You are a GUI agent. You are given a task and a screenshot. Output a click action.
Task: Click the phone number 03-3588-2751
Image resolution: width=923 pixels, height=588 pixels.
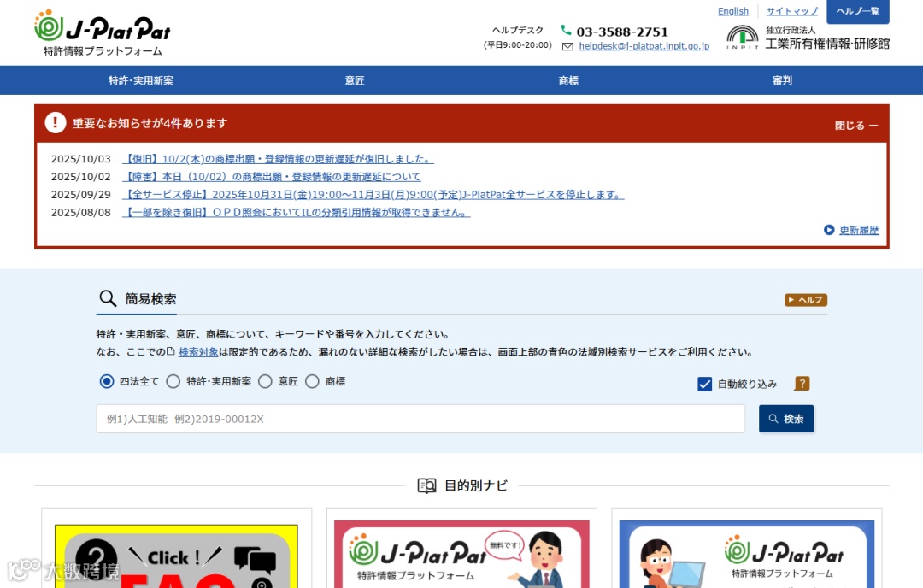622,32
